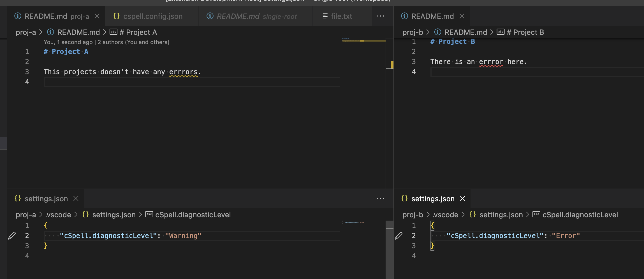Click braces icon on proj-a settings.json tab
The image size is (644, 279).
[18, 198]
